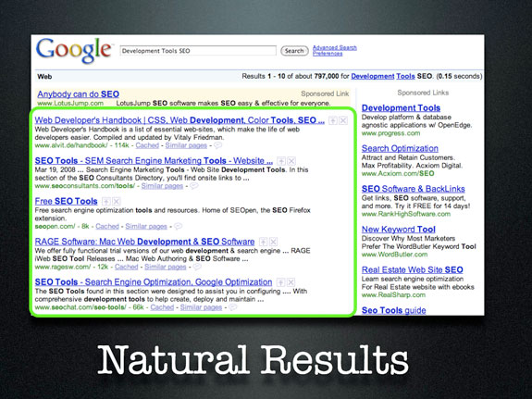This screenshot has width=532, height=399.
Task: Click the search query input field
Action: [198, 51]
